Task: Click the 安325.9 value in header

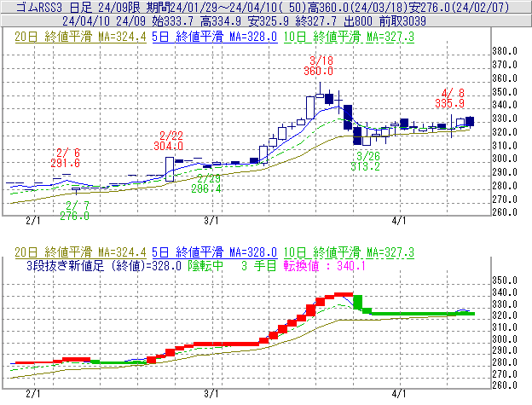Action: pos(269,21)
